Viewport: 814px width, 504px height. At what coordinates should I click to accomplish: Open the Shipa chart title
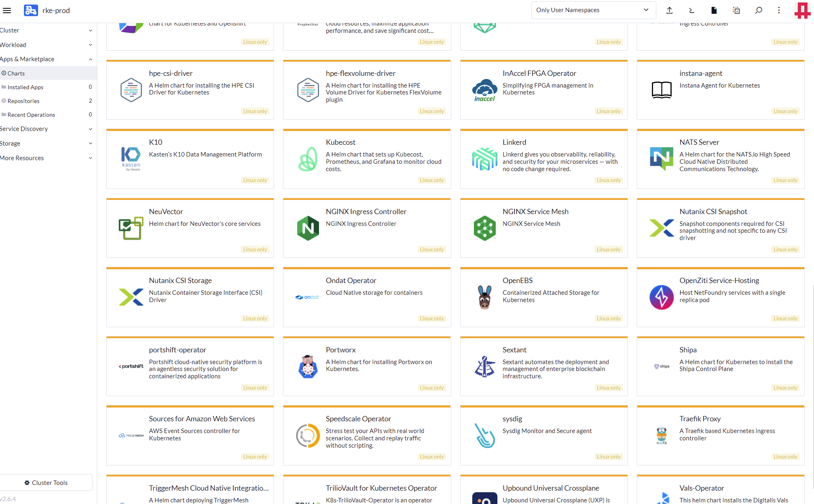[x=688, y=350]
